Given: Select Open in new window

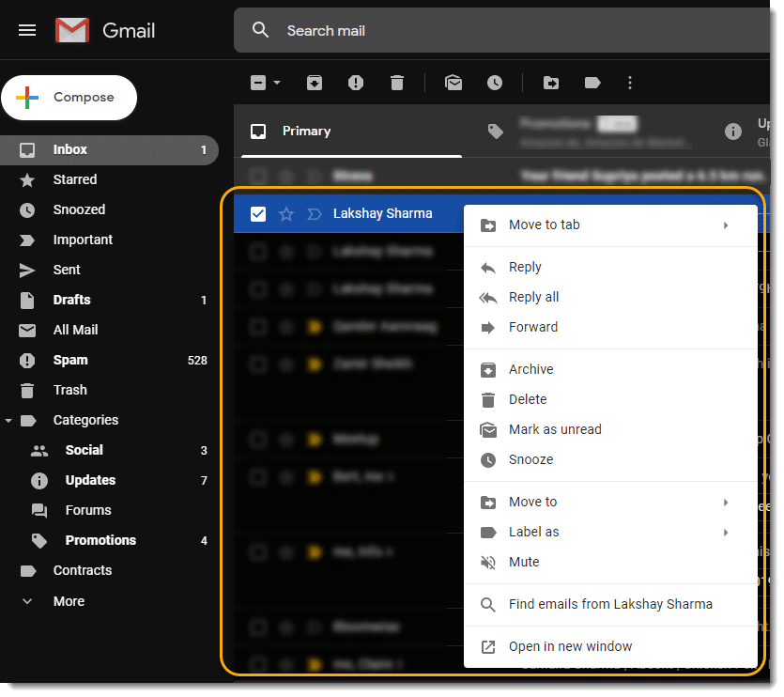Looking at the screenshot, I should pyautogui.click(x=610, y=647).
